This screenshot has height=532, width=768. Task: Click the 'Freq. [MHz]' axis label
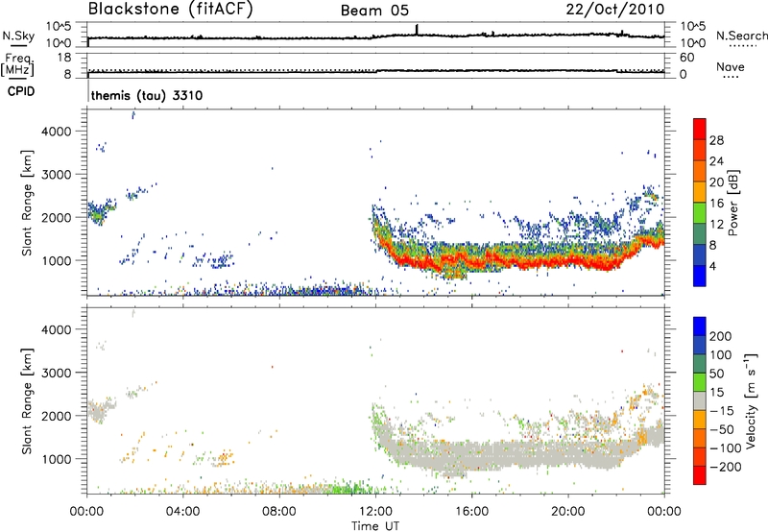point(17,65)
